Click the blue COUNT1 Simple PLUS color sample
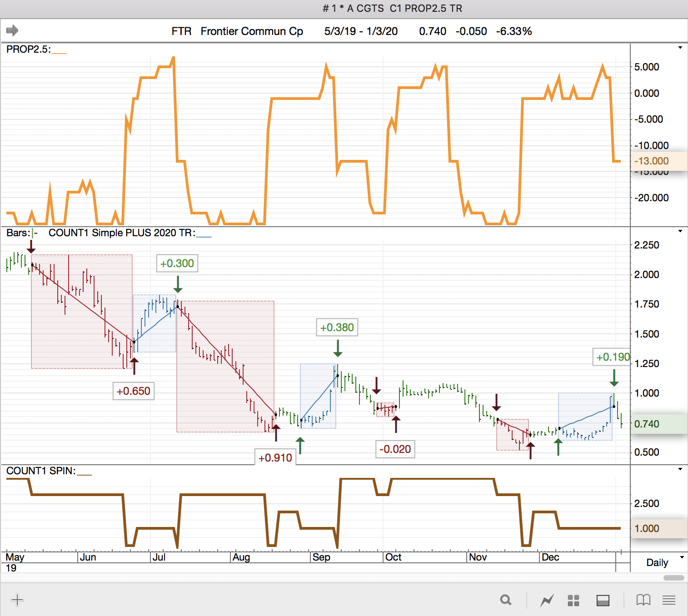Image resolution: width=688 pixels, height=616 pixels. 204,237
